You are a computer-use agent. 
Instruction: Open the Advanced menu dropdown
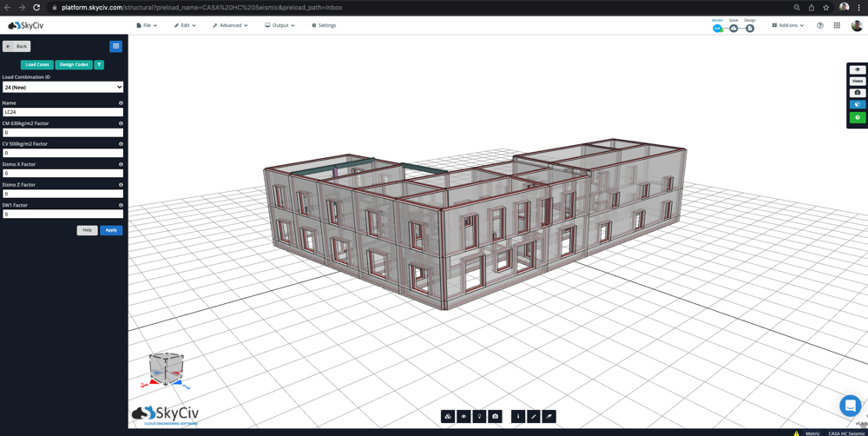click(230, 25)
